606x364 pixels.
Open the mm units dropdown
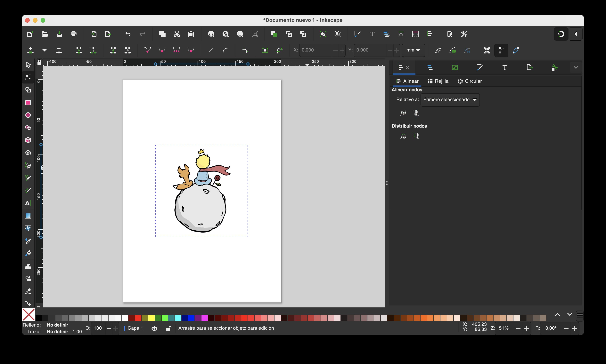413,50
